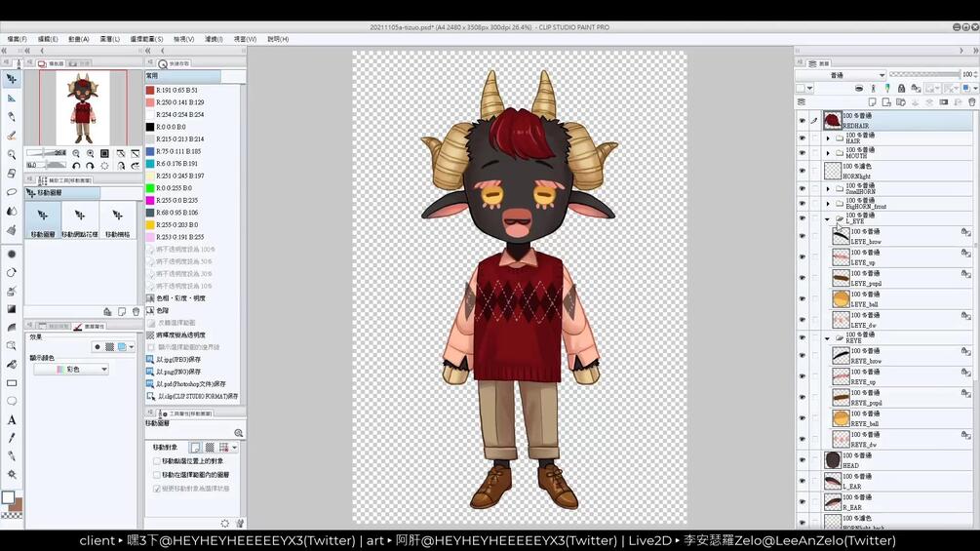Select the Zoom magnifier tool in the toolbar
Screen dimensions: 980x551
point(12,154)
